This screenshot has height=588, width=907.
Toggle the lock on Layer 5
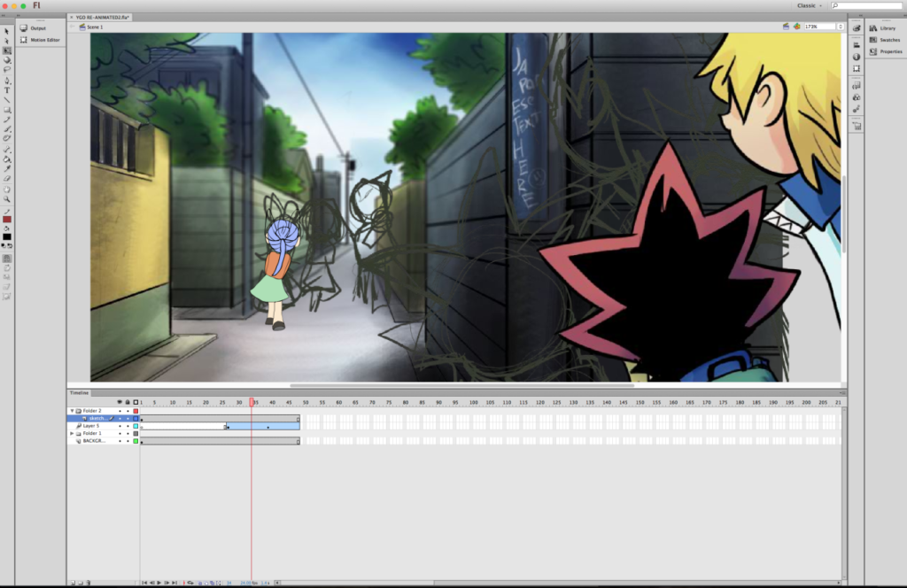click(128, 426)
